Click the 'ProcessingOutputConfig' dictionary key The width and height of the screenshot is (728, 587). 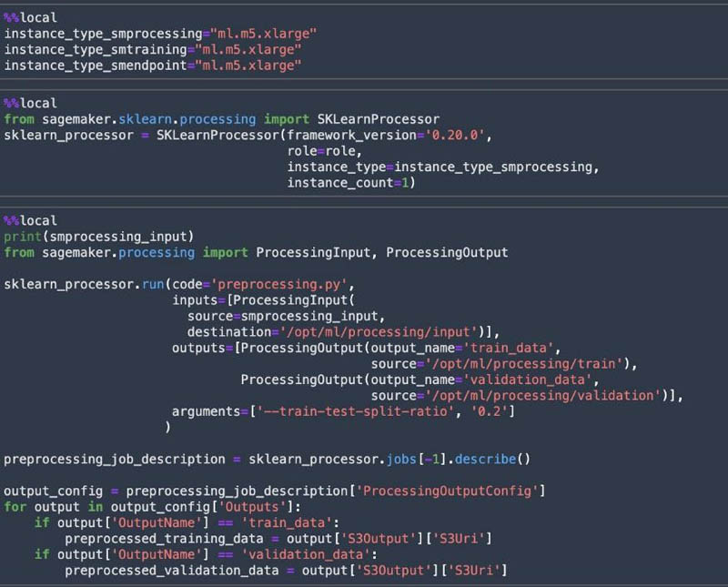(447, 491)
